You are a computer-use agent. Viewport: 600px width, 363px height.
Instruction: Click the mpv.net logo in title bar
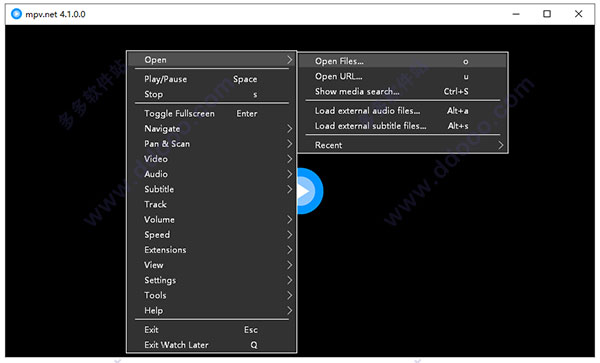click(16, 14)
